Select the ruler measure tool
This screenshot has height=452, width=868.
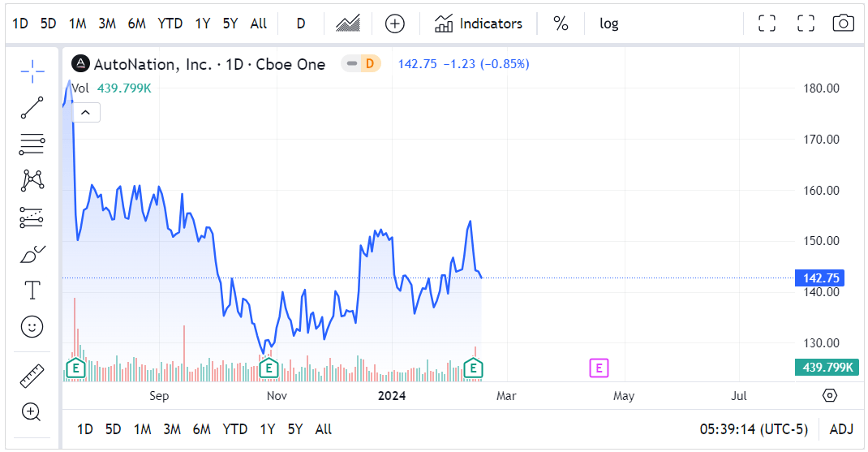pyautogui.click(x=32, y=375)
